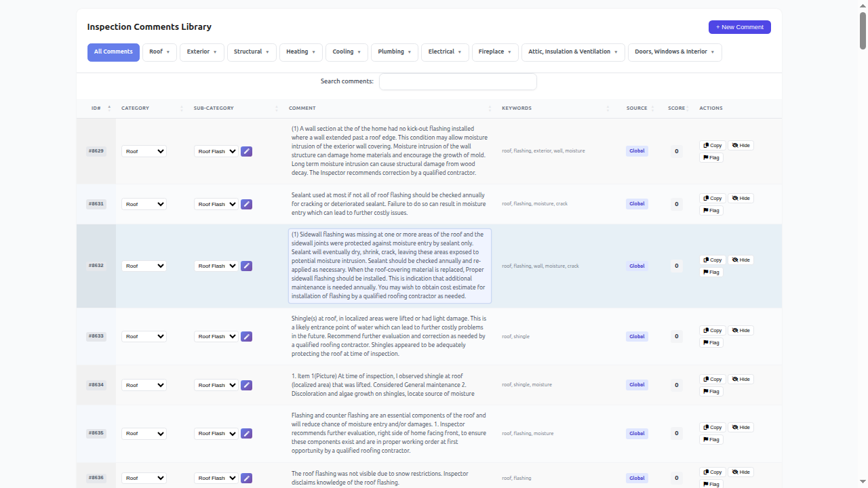The height and width of the screenshot is (488, 868).
Task: Click inside the Search comments field
Action: click(x=457, y=81)
